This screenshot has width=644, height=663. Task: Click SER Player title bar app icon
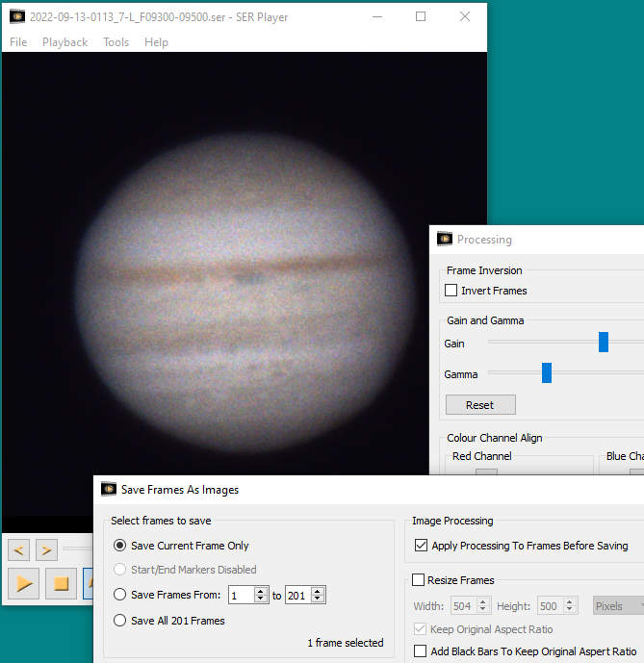click(16, 16)
